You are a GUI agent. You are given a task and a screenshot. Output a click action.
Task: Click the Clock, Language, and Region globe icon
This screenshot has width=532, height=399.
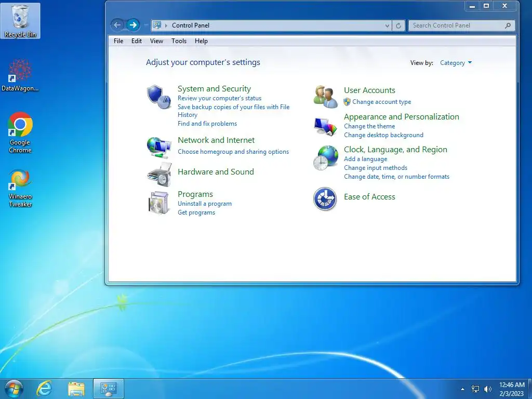tap(325, 158)
